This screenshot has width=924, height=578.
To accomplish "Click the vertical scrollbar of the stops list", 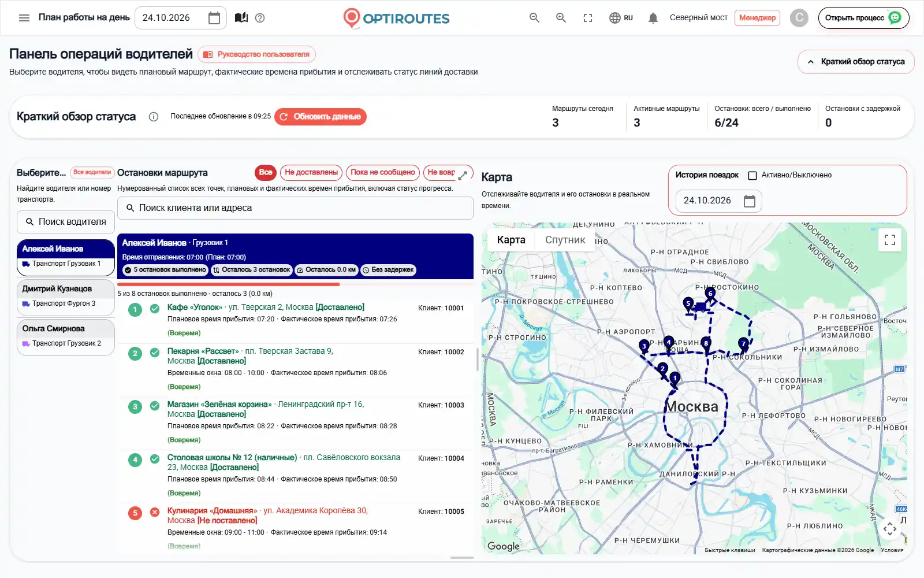I will coord(478,359).
